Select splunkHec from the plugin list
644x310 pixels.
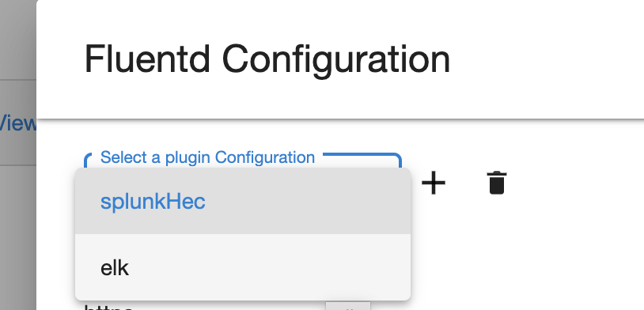point(243,201)
